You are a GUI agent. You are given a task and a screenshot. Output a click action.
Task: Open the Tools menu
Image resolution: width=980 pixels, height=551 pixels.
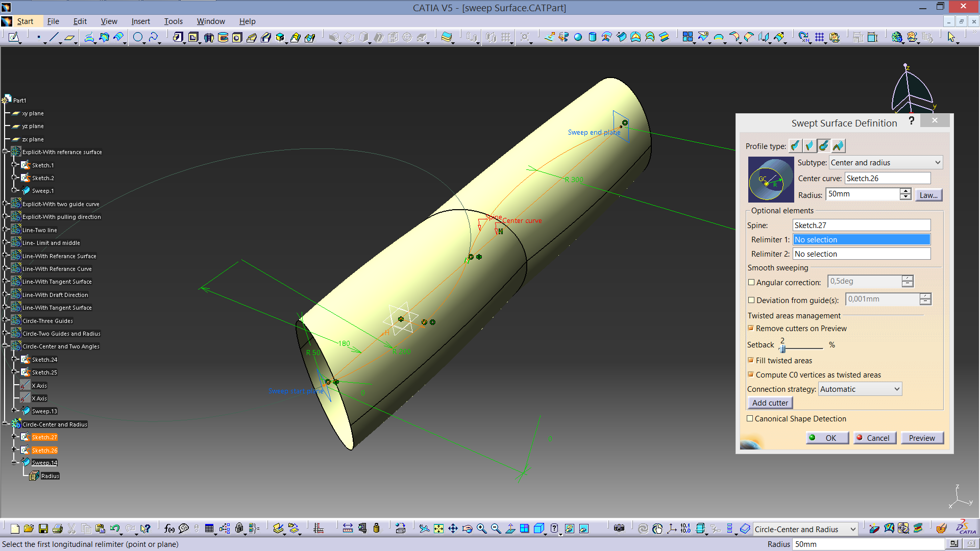tap(173, 21)
